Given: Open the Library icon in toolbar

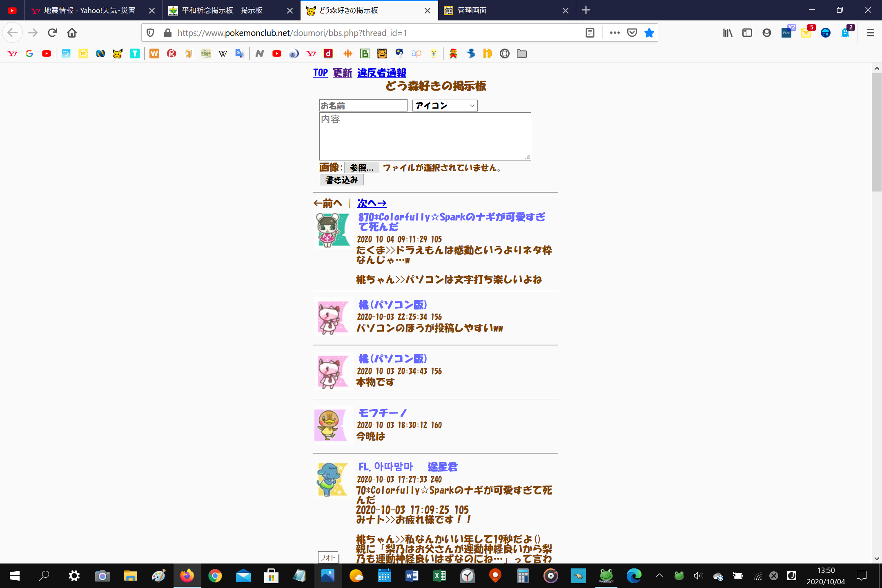Looking at the screenshot, I should (728, 33).
